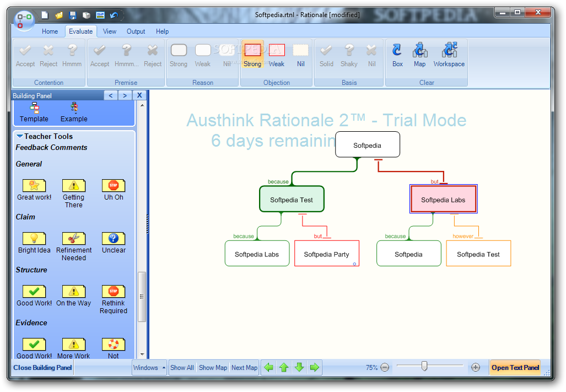Choose the Unclear claim note
Screen dimensions: 566x392
click(114, 243)
